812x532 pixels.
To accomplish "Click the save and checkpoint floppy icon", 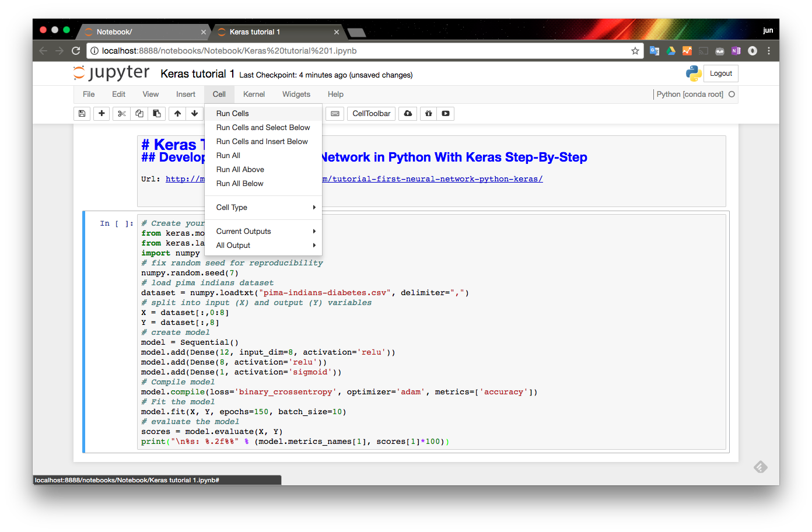I will tap(82, 114).
